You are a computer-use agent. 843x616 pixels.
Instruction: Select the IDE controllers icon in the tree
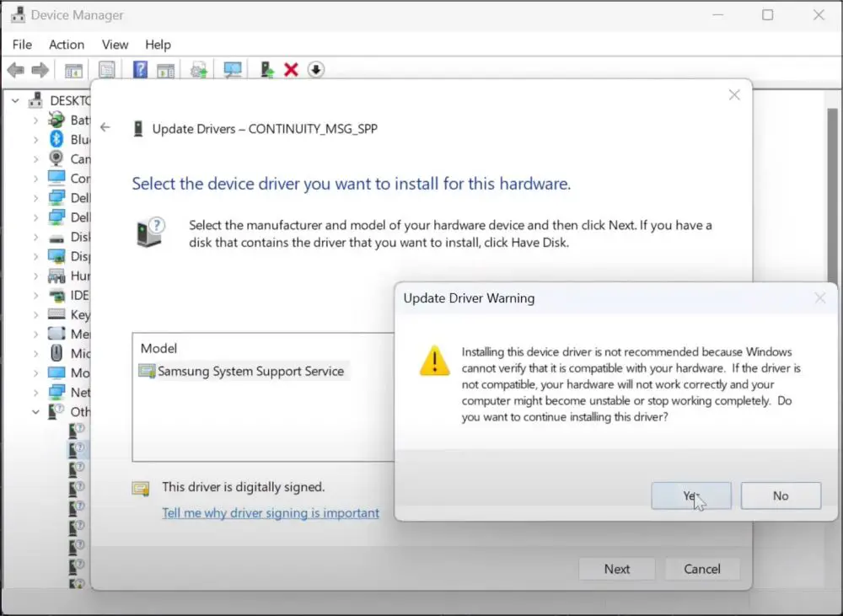pyautogui.click(x=56, y=295)
